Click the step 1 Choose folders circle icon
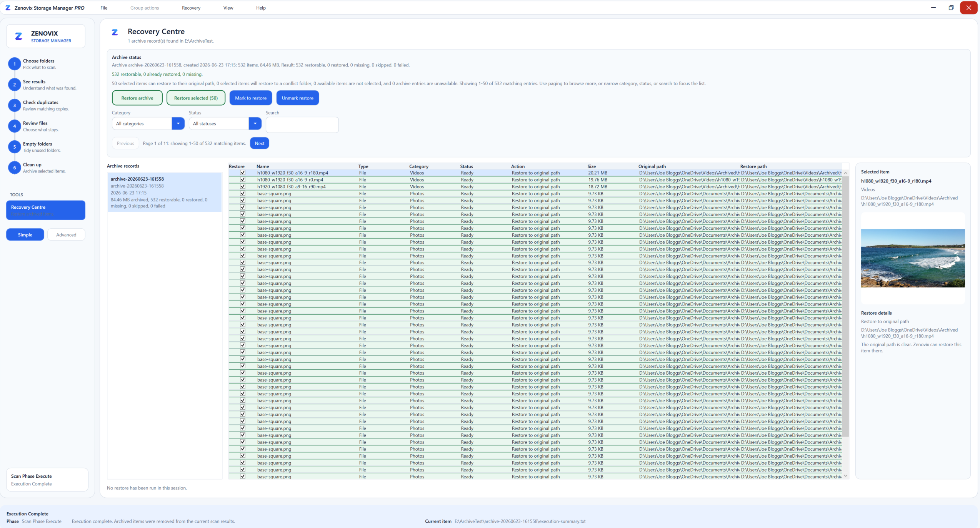980x528 pixels. [x=15, y=64]
